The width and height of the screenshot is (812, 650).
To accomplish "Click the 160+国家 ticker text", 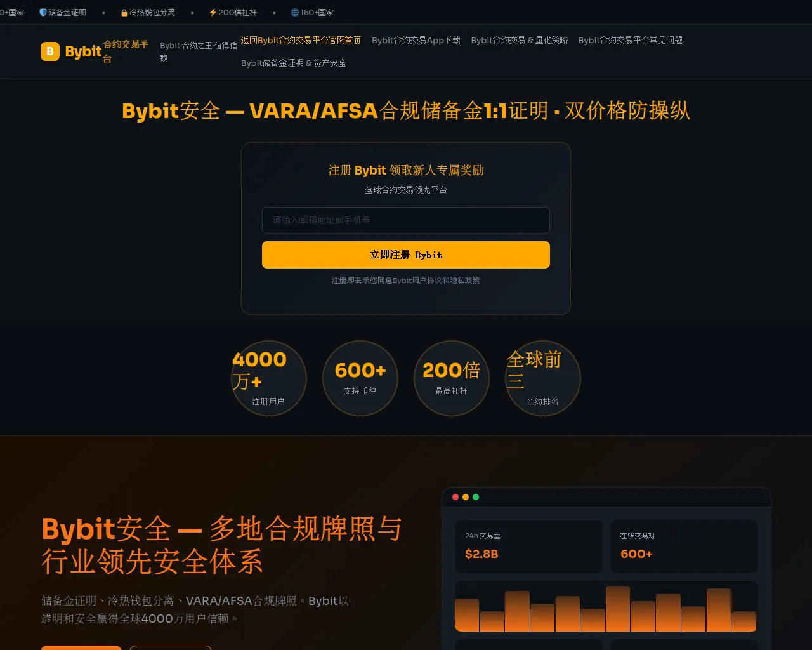I will click(x=317, y=12).
